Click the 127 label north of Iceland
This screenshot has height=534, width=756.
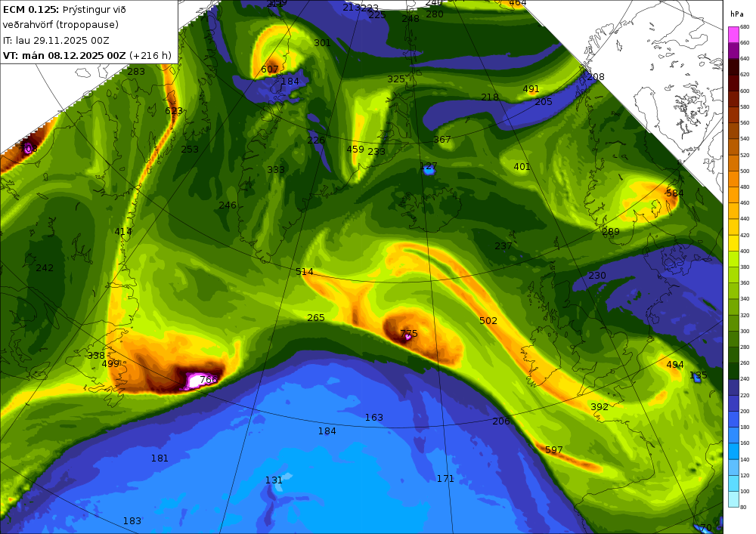pyautogui.click(x=428, y=167)
